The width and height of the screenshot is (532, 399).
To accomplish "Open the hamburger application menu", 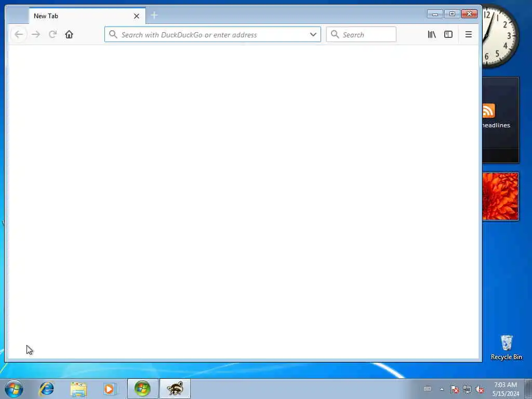I will 469,35.
